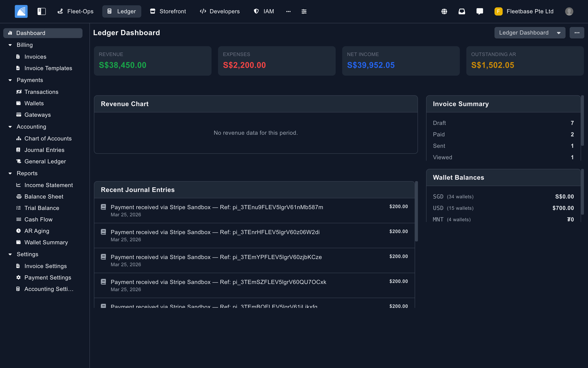Toggle the sidebar panel icon

point(42,11)
